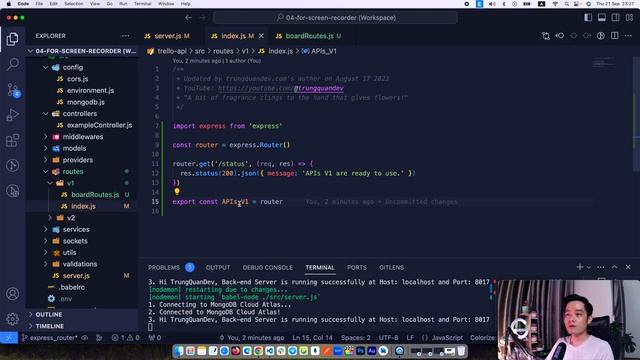640x360 pixels.
Task: Open the .babelrc file
Action: [72, 287]
